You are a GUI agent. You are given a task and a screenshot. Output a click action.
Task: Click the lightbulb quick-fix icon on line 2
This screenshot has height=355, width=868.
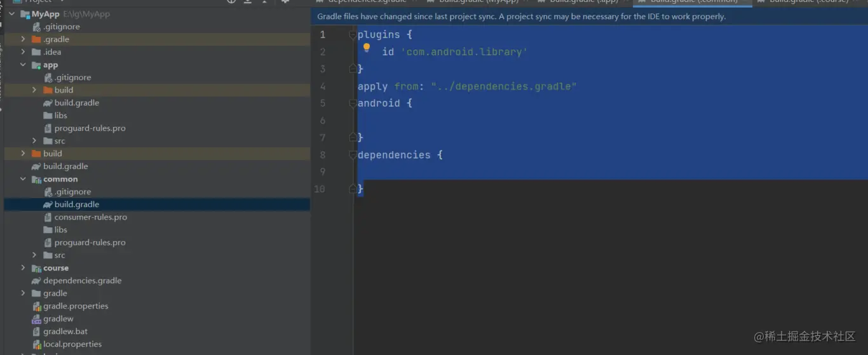[367, 48]
